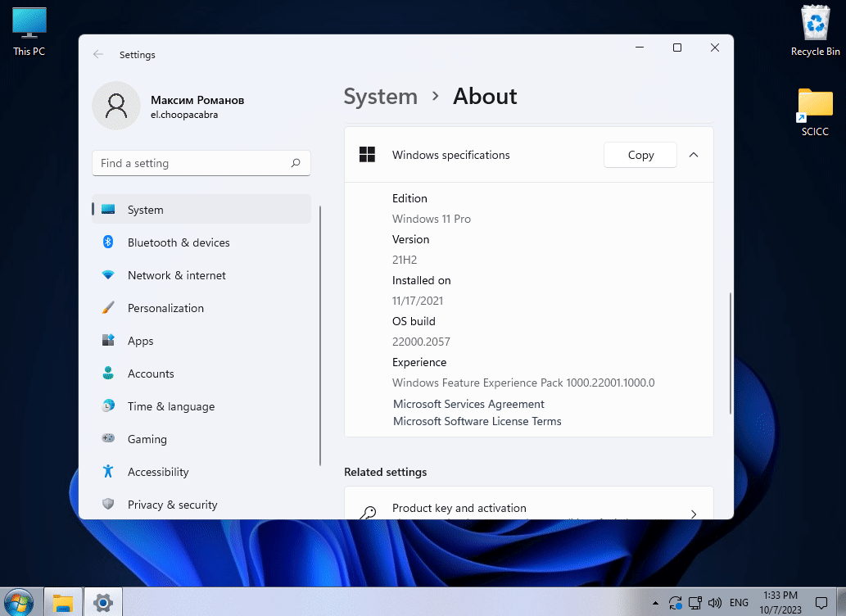Click the sidebar navigation scrollbar
This screenshot has height=616, width=846.
tap(320, 335)
